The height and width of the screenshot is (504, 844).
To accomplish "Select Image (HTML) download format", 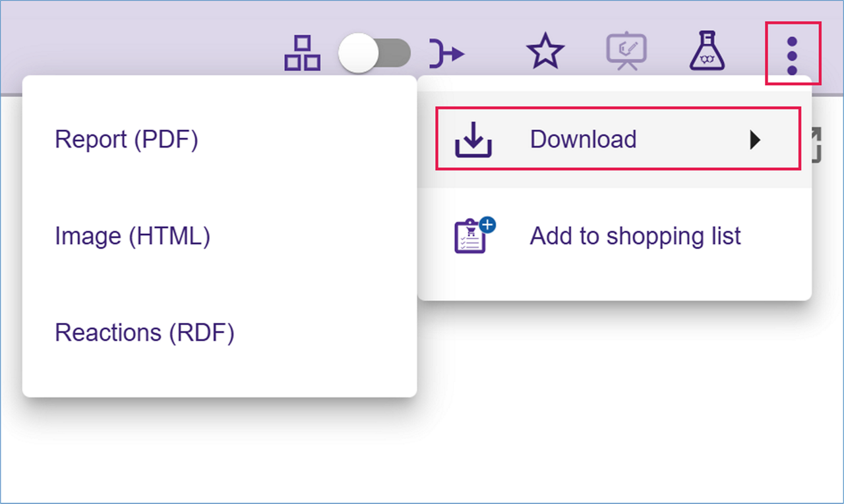I will click(133, 236).
